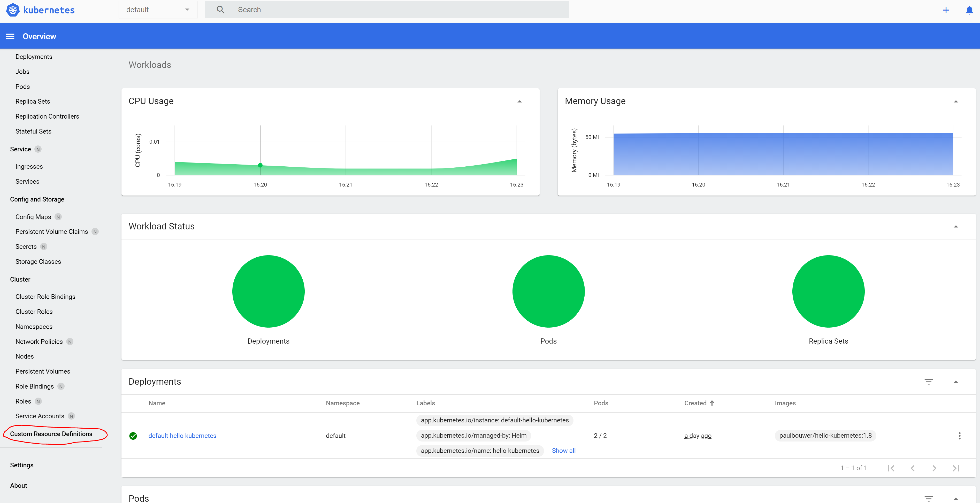Go to next page of Deployments
Screen dimensions: 980x503
tap(934, 468)
